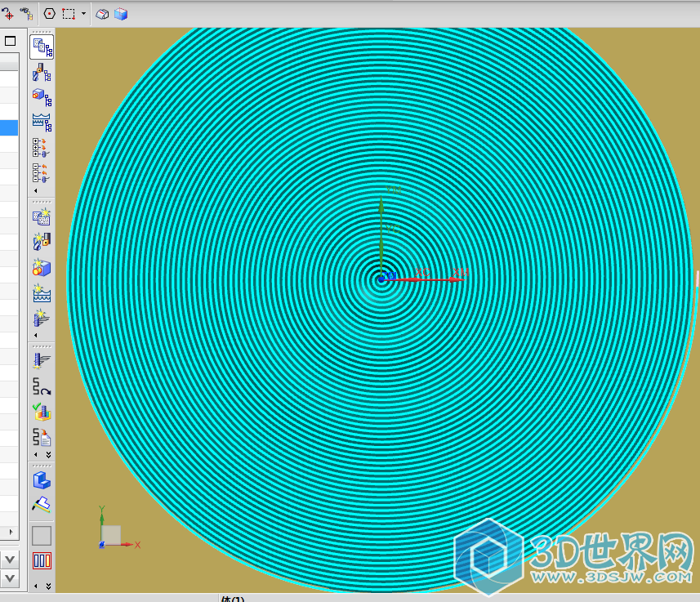Click the right scroll arrow in navigator
Image resolution: width=700 pixels, height=602 pixels.
[x=11, y=532]
